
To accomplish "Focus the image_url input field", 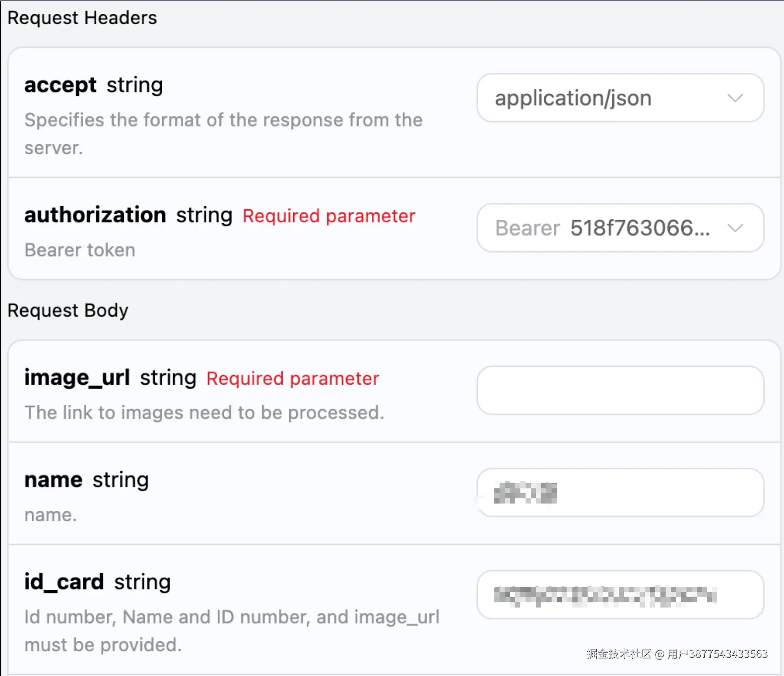I will (620, 390).
